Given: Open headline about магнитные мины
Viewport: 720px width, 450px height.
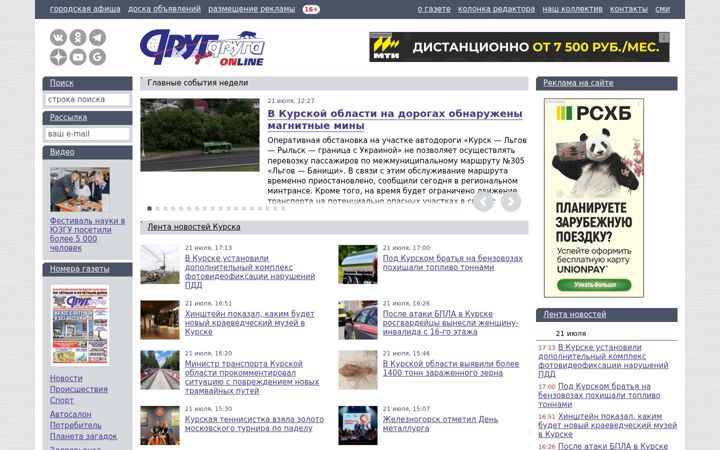Looking at the screenshot, I should tap(395, 119).
